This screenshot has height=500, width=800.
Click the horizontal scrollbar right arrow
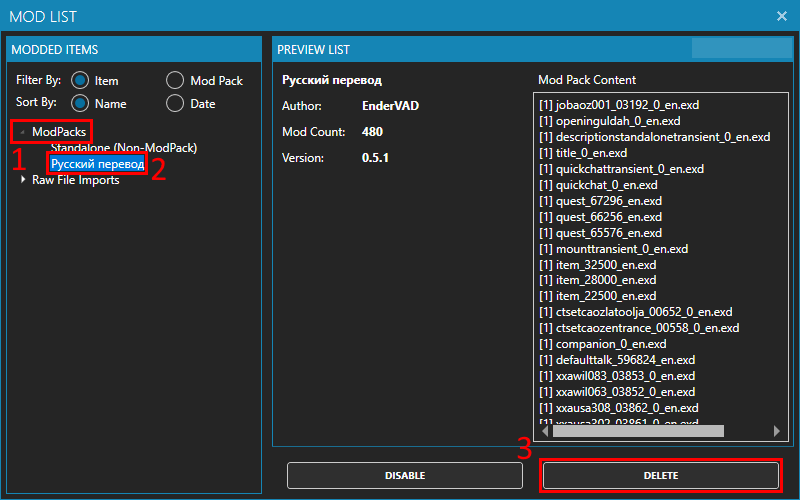pyautogui.click(x=777, y=431)
